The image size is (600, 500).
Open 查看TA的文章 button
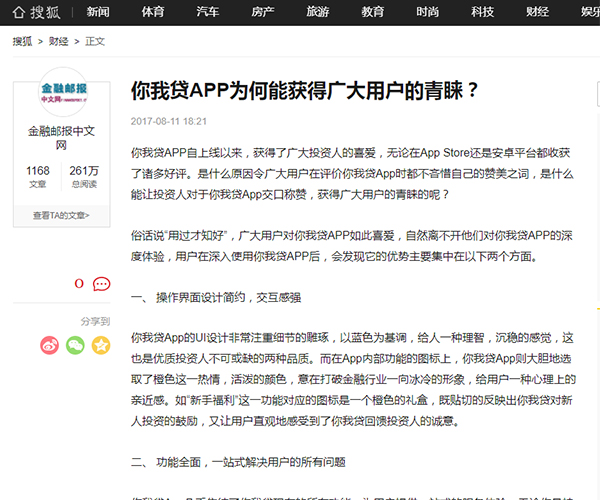pos(61,216)
